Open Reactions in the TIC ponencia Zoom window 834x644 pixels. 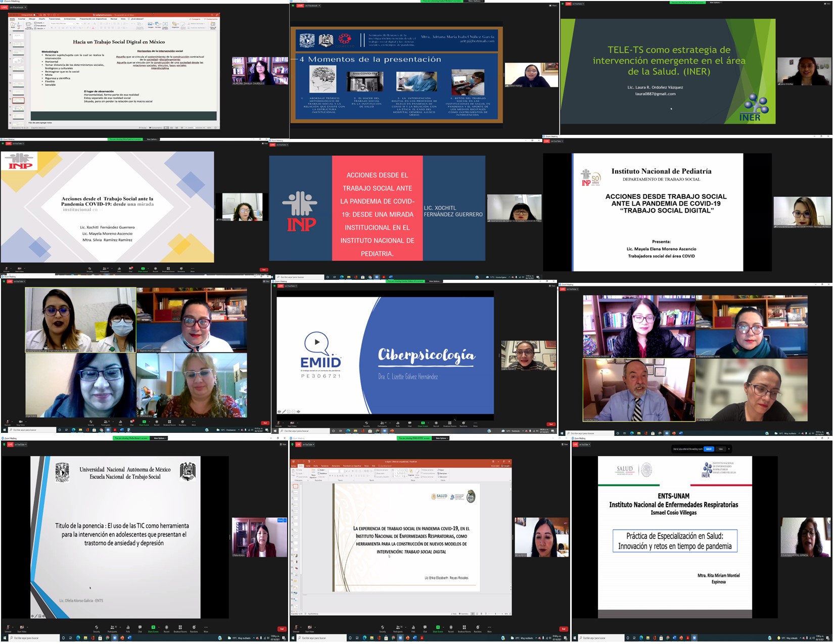pos(194,629)
